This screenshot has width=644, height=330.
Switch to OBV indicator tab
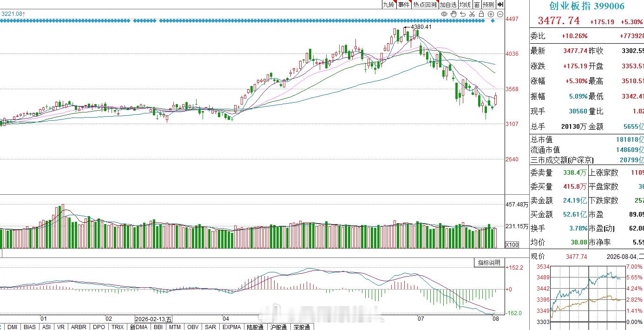(192, 327)
